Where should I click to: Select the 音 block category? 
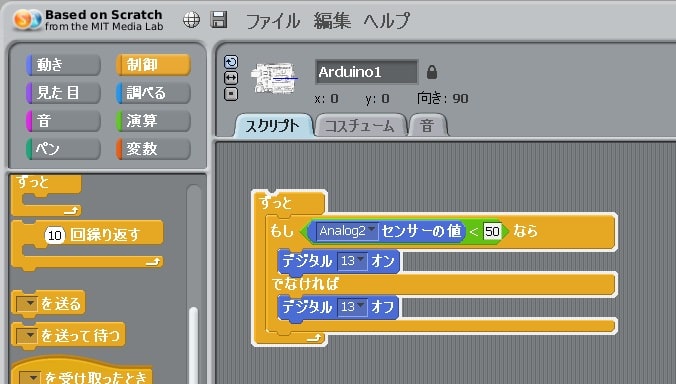63,121
